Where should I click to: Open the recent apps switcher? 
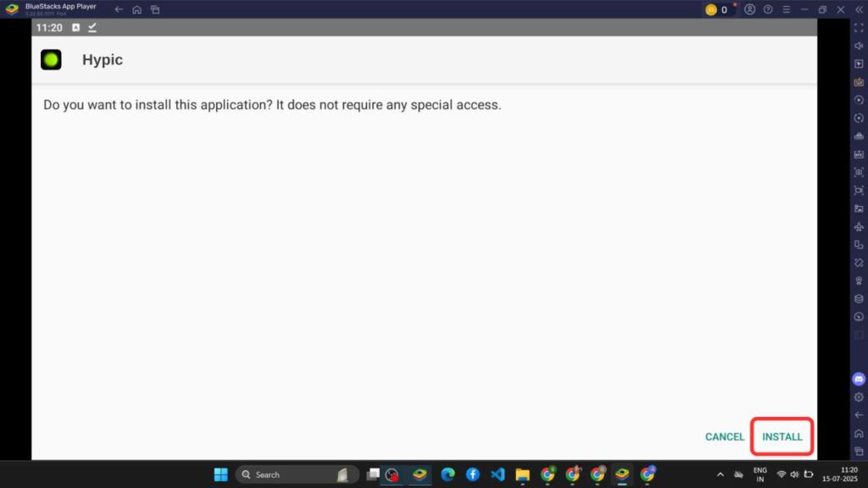click(155, 9)
